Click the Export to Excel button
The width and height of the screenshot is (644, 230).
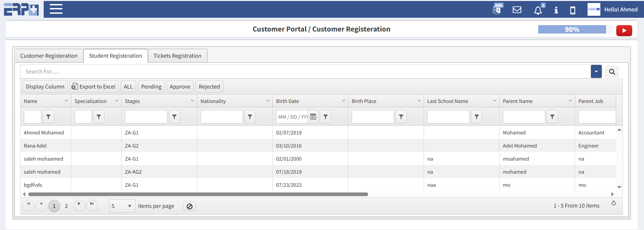pyautogui.click(x=94, y=87)
